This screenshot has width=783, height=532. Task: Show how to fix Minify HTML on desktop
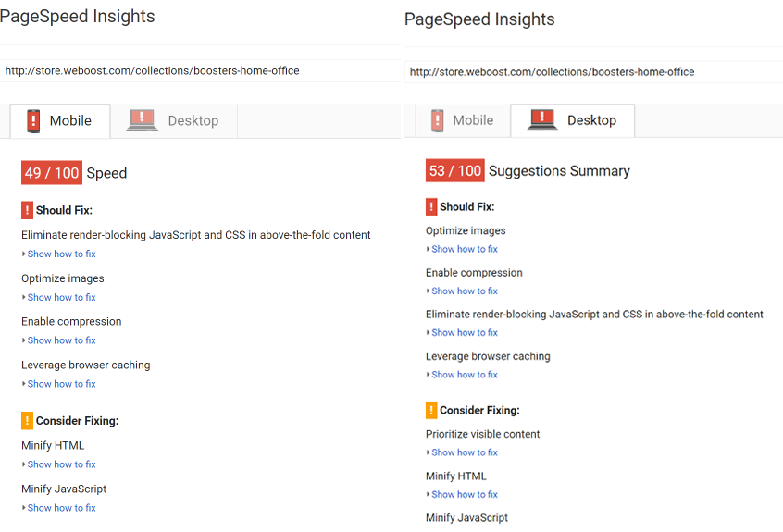[x=465, y=495]
